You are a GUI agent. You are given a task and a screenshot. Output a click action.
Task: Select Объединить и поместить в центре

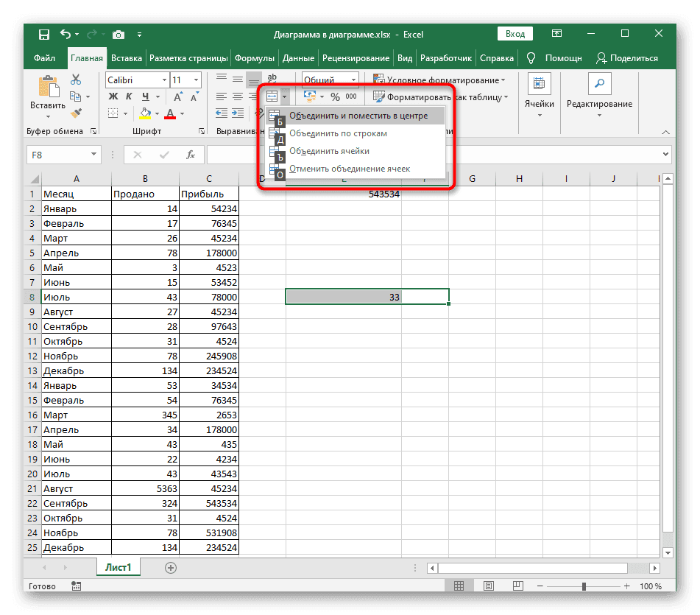point(358,116)
